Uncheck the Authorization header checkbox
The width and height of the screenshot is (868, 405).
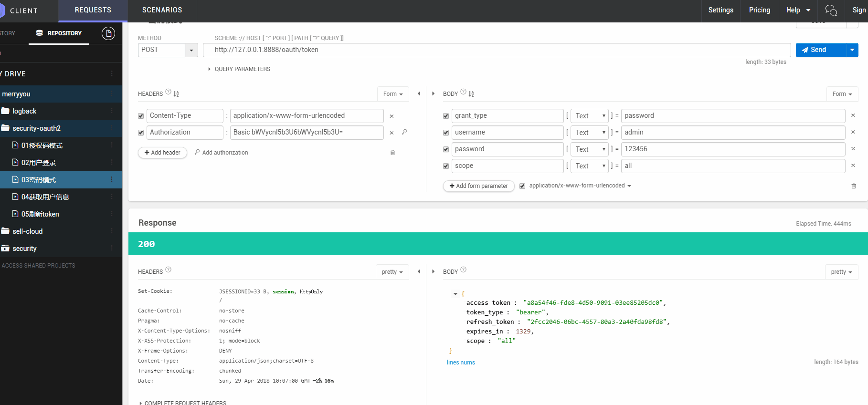(141, 133)
